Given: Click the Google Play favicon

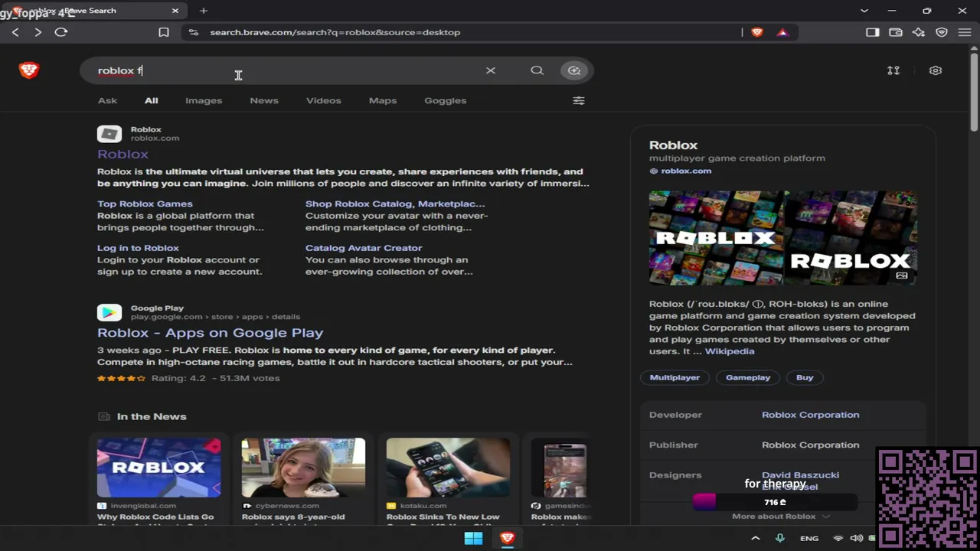Looking at the screenshot, I should pos(109,312).
